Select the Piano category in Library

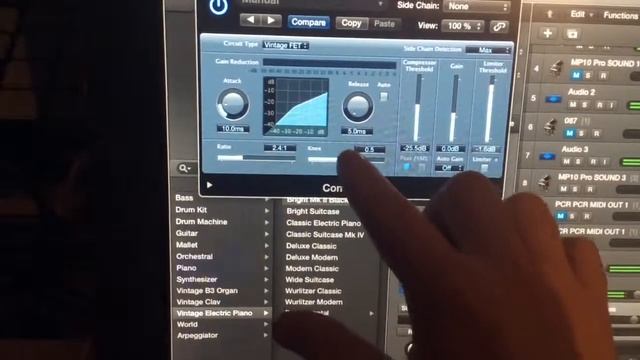point(186,268)
